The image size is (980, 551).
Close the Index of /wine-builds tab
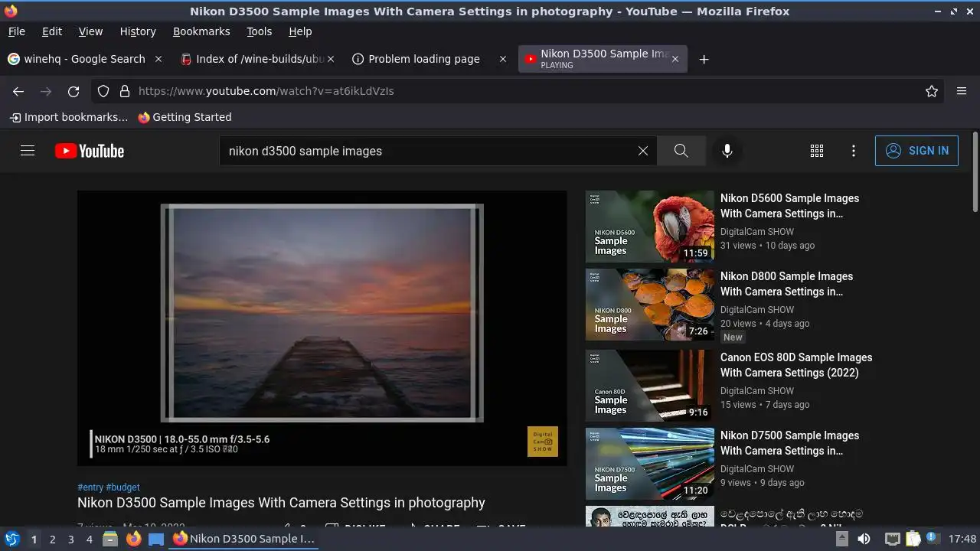pyautogui.click(x=331, y=59)
